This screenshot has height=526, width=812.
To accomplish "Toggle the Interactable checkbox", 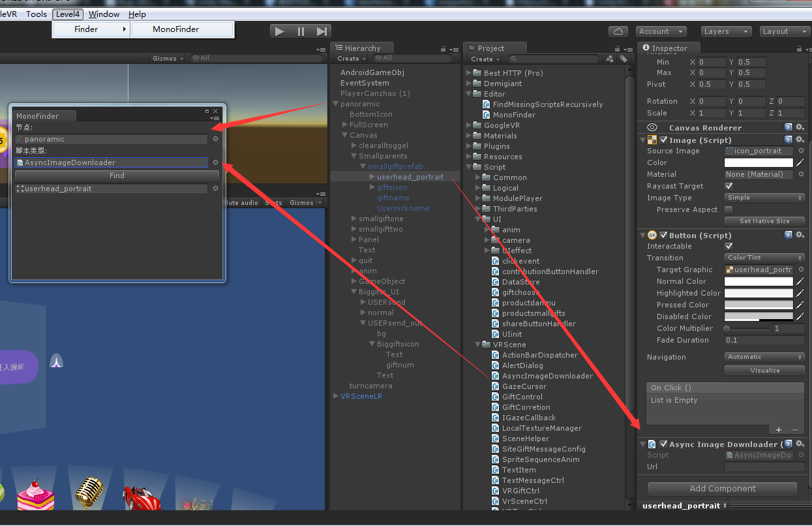I will click(x=729, y=246).
